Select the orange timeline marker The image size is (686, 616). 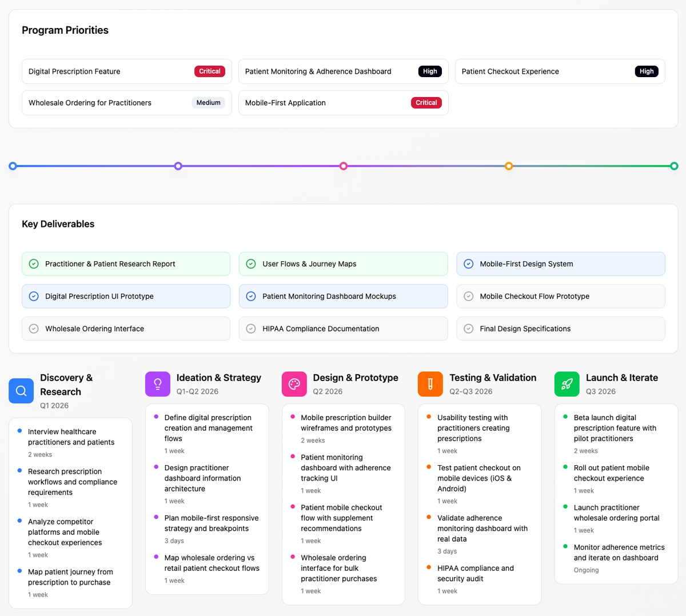click(x=509, y=166)
